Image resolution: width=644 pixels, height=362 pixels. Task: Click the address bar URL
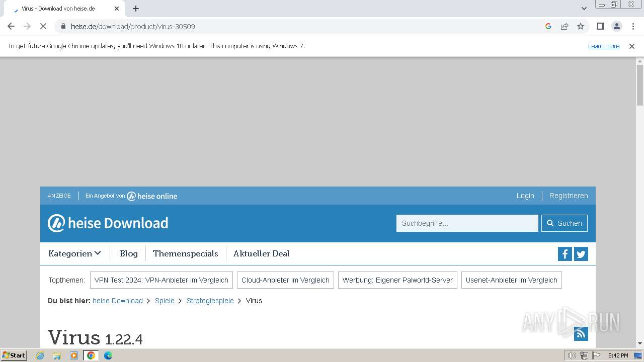133,26
